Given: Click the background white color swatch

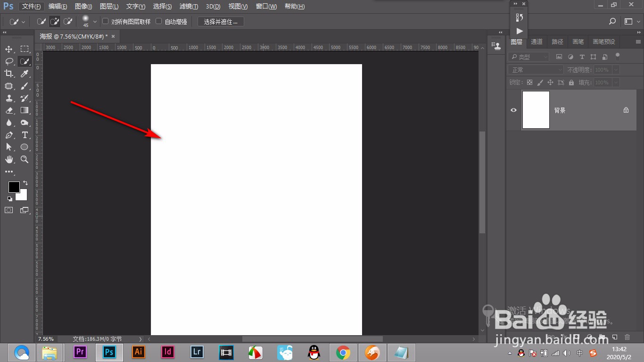Looking at the screenshot, I should (x=23, y=196).
